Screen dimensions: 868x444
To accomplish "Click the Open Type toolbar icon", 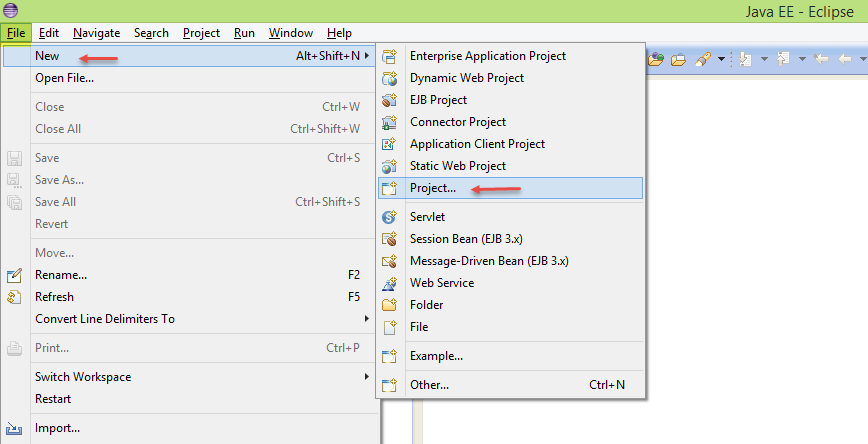I will click(657, 58).
